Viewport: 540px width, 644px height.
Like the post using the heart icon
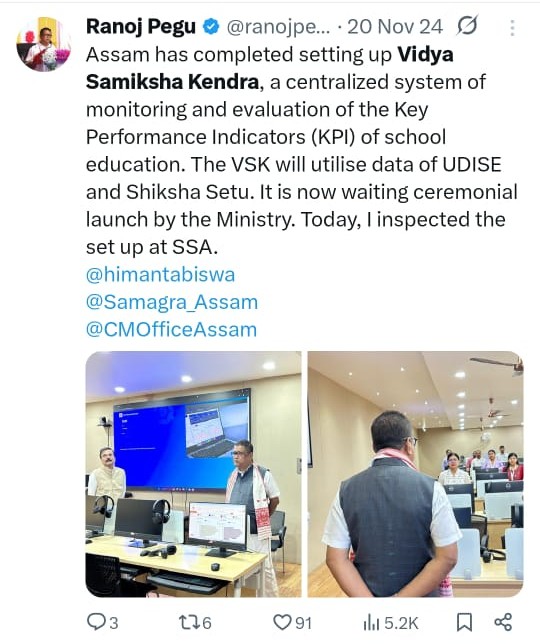[282, 623]
